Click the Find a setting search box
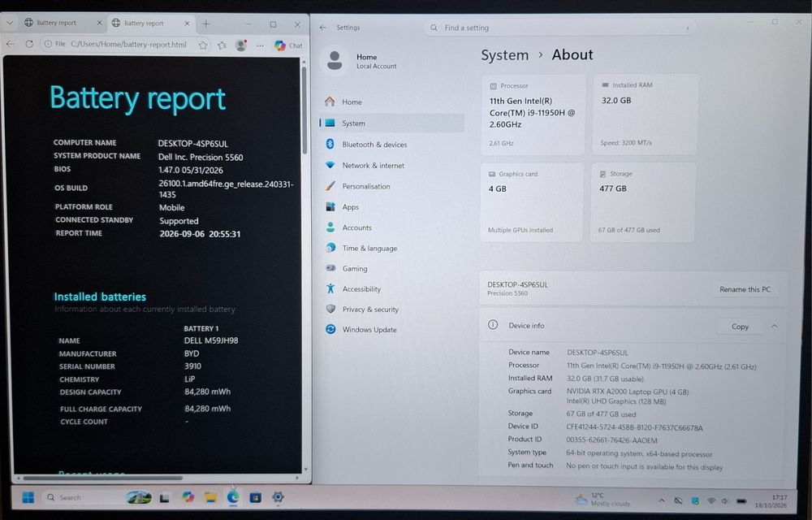The height and width of the screenshot is (520, 812). 559,28
